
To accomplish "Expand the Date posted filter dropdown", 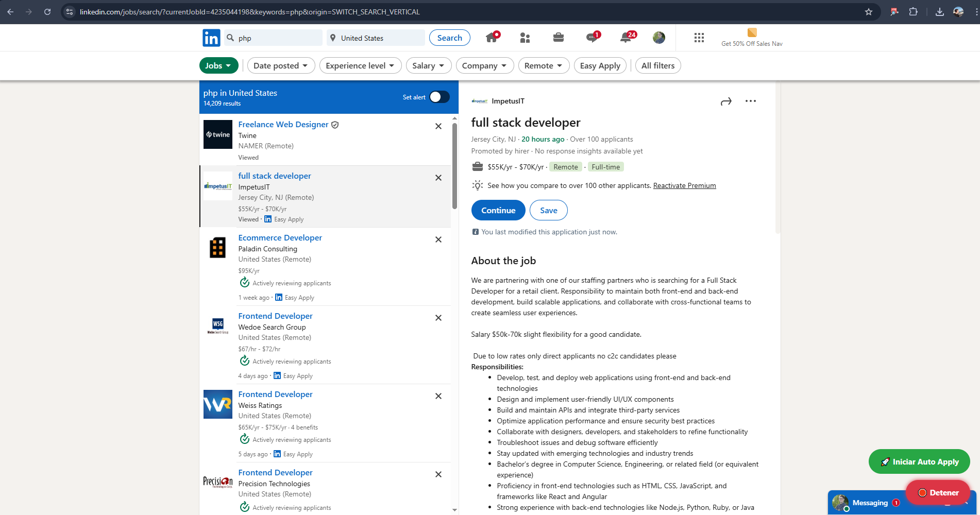I will [x=281, y=65].
